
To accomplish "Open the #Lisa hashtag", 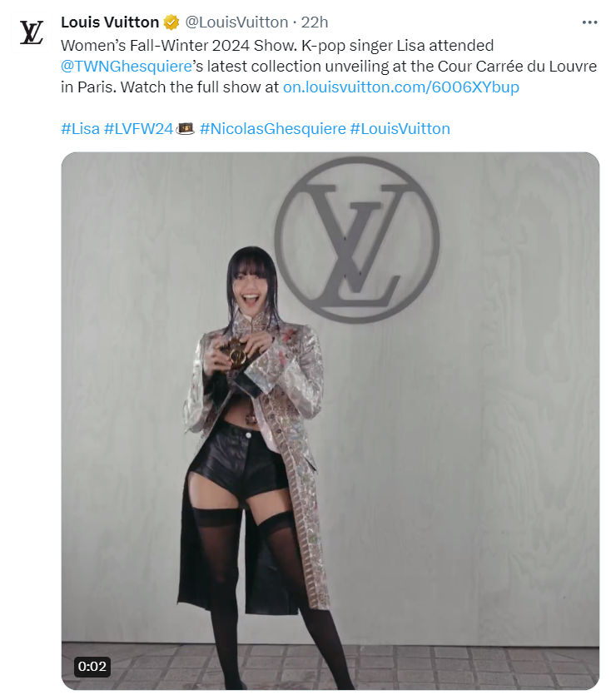I will (x=80, y=128).
